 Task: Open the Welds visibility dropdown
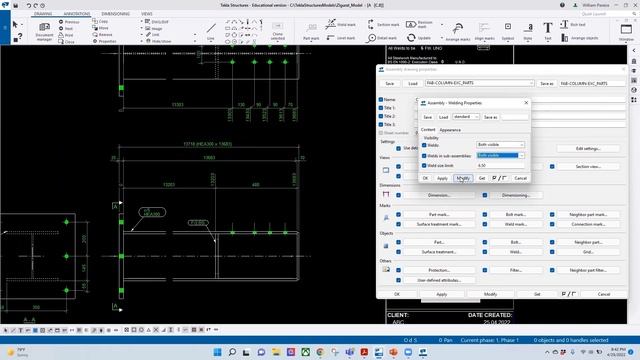500,145
